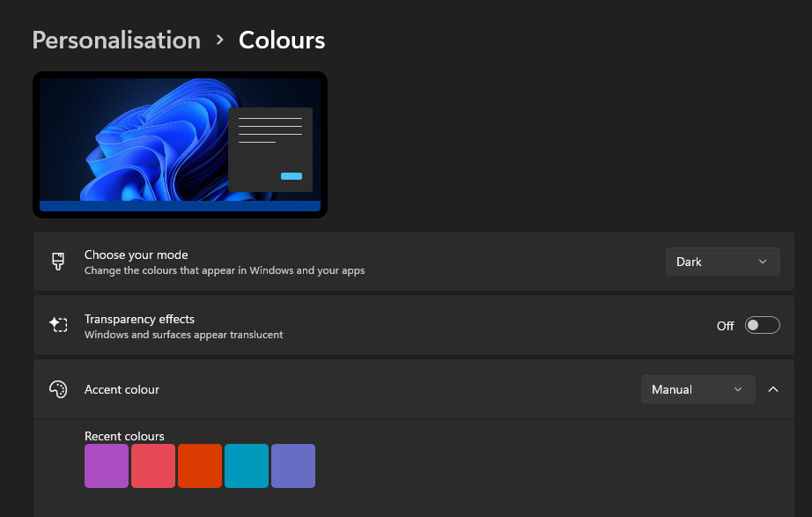Screen dimensions: 812x517
Task: Click the desktop preview thumbnail
Action: point(180,144)
